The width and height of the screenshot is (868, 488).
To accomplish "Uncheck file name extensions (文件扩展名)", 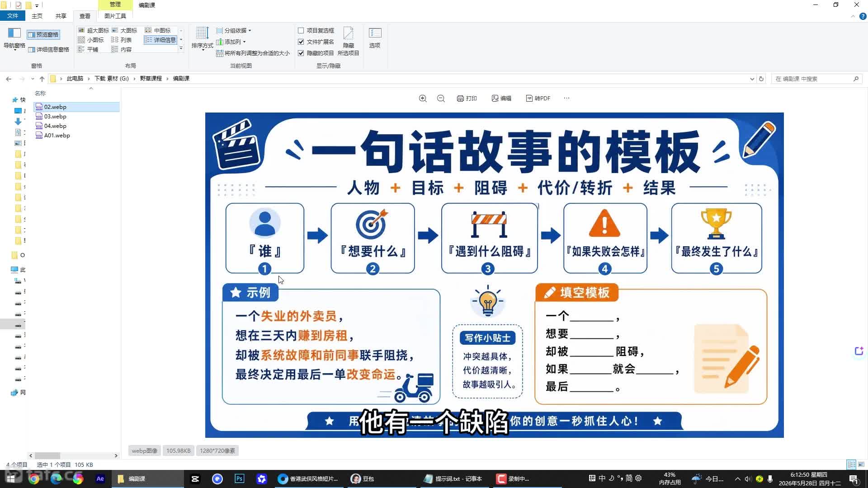I will point(301,42).
